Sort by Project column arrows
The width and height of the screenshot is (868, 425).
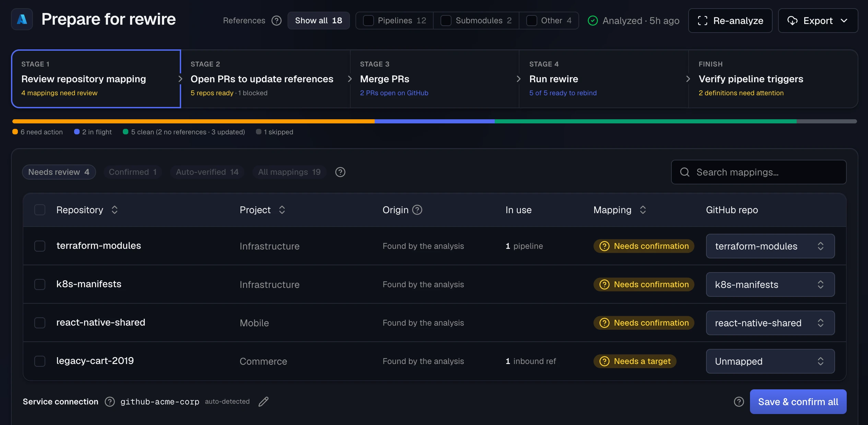coord(282,210)
